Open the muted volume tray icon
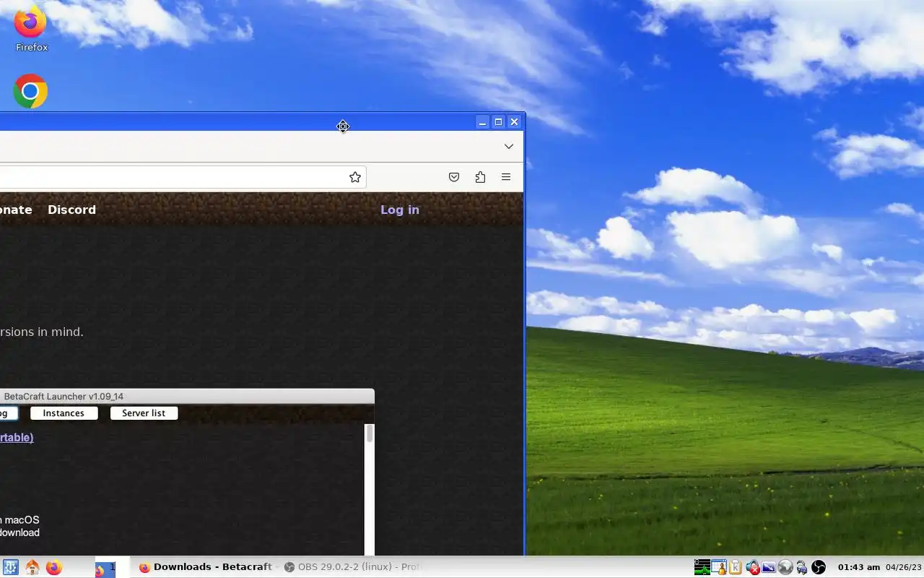 [753, 567]
